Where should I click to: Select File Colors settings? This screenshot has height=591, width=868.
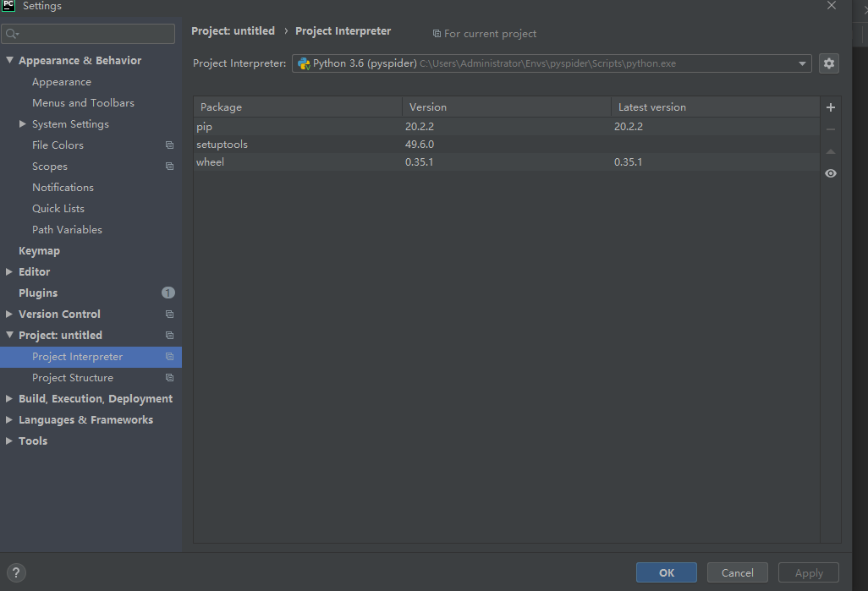[58, 145]
